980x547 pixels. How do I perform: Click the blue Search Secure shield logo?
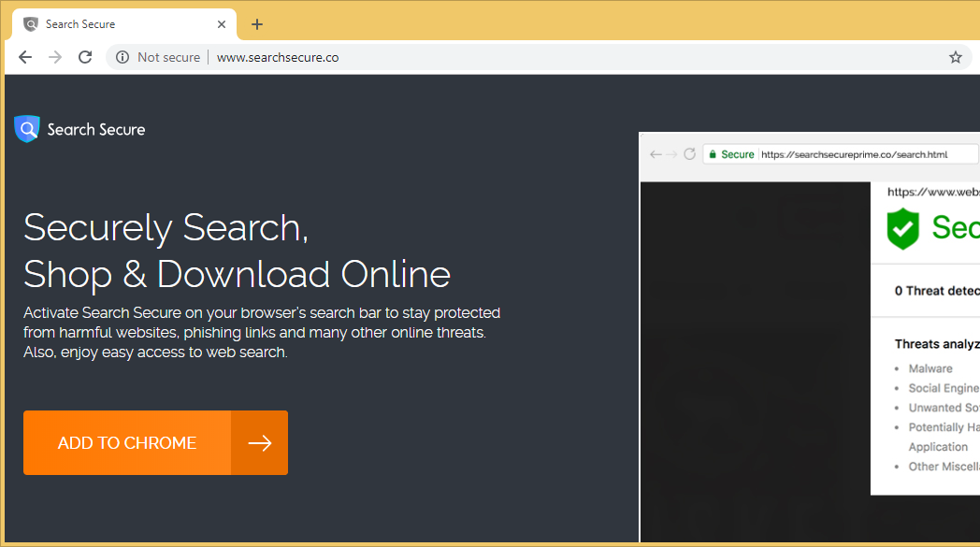[27, 129]
